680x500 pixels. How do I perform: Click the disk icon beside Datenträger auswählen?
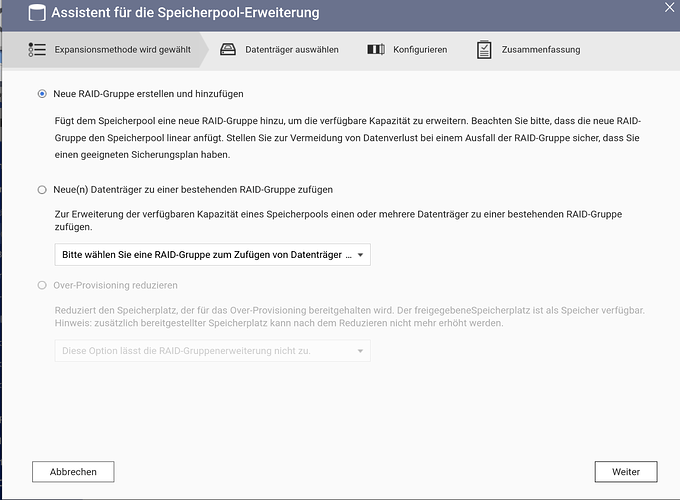(x=228, y=49)
